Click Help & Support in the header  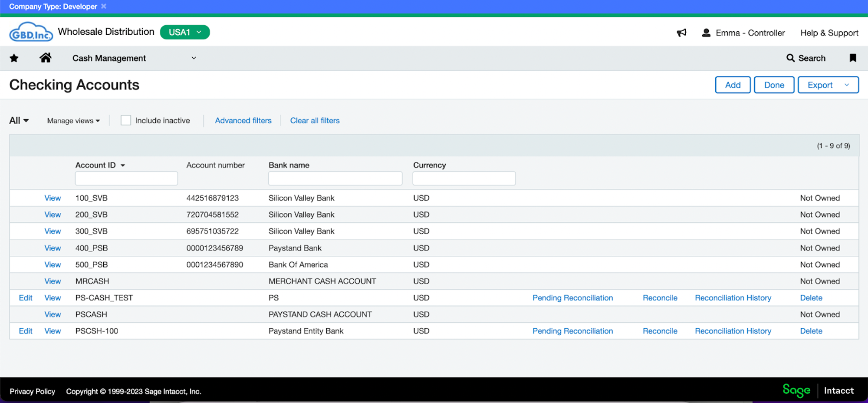(829, 33)
